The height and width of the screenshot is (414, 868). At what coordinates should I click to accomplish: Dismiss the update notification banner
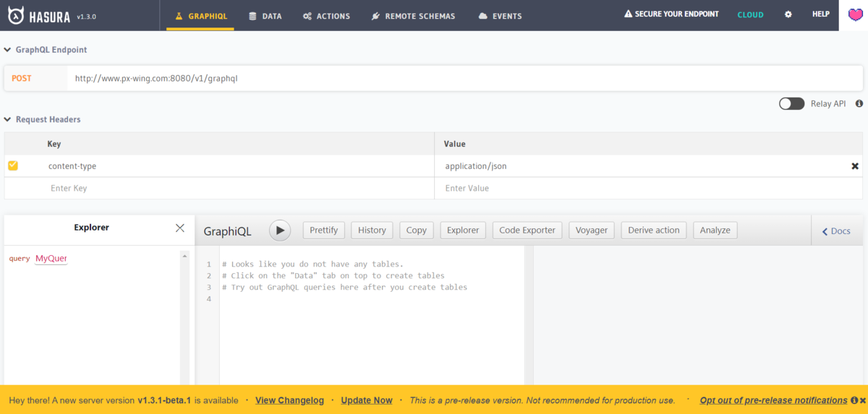(863, 400)
